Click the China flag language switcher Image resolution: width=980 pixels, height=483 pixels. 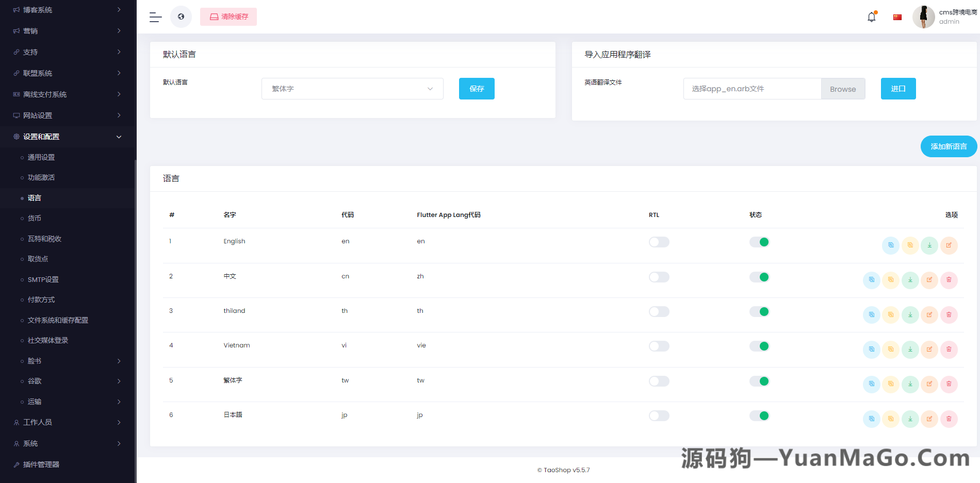pos(897,16)
